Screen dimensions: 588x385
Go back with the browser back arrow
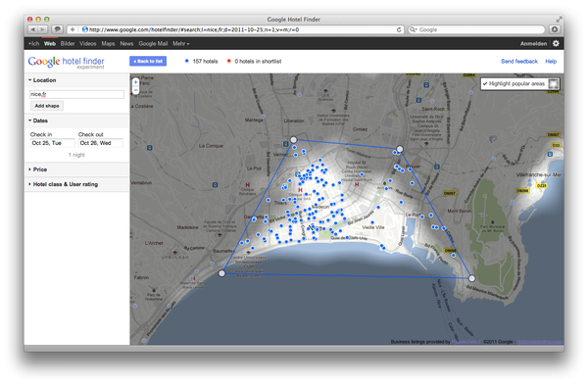pos(32,29)
